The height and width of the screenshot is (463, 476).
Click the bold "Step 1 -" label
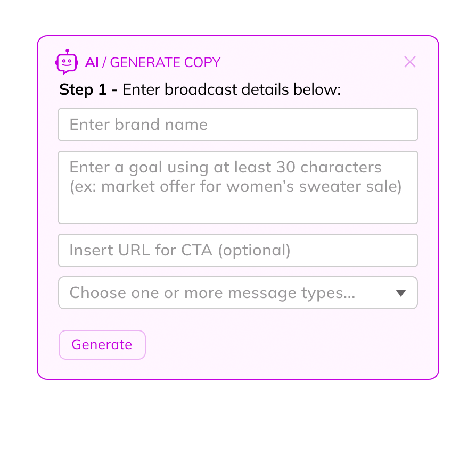pyautogui.click(x=88, y=89)
